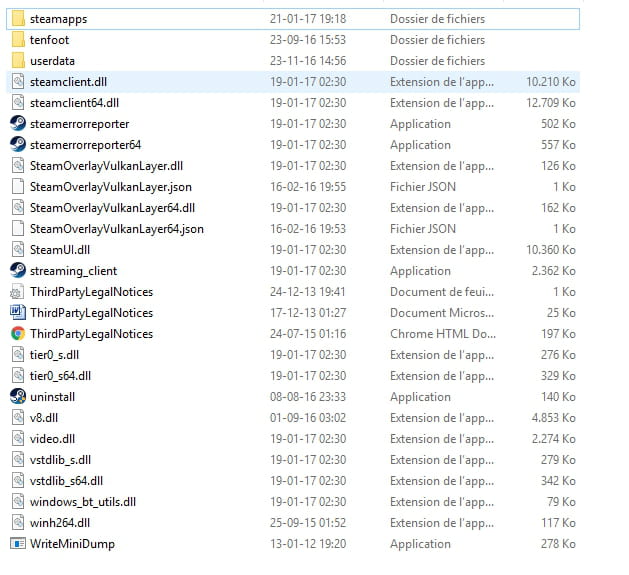Image resolution: width=629 pixels, height=575 pixels.
Task: Click the video.dll file name
Action: (x=53, y=439)
